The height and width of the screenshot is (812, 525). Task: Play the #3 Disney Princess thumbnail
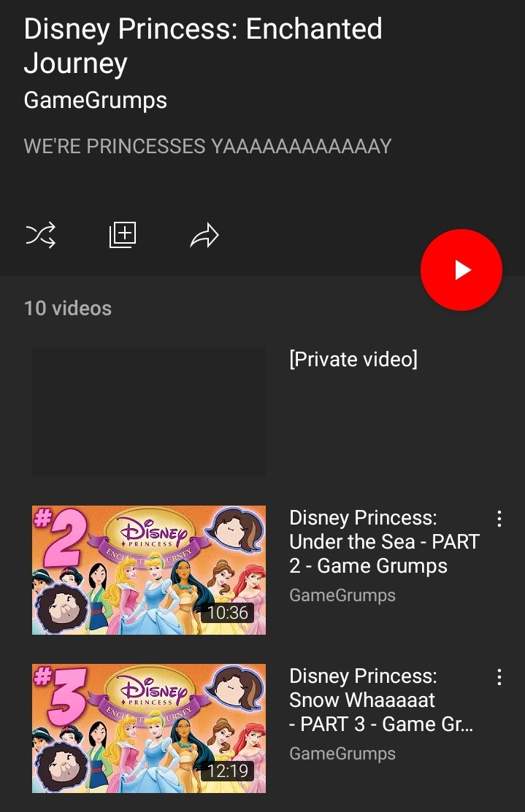pyautogui.click(x=149, y=728)
